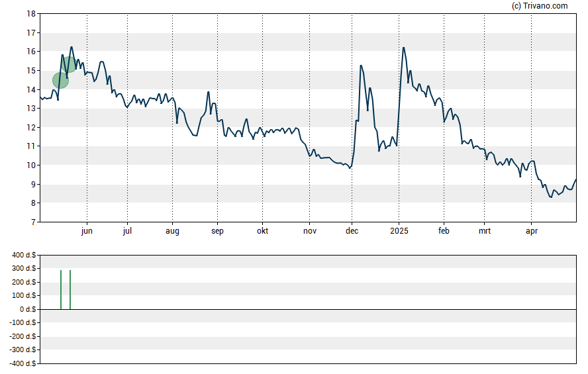Screen dimensions: 588x374
Task: Click the 'feb' x-axis label
Action: tap(444, 231)
